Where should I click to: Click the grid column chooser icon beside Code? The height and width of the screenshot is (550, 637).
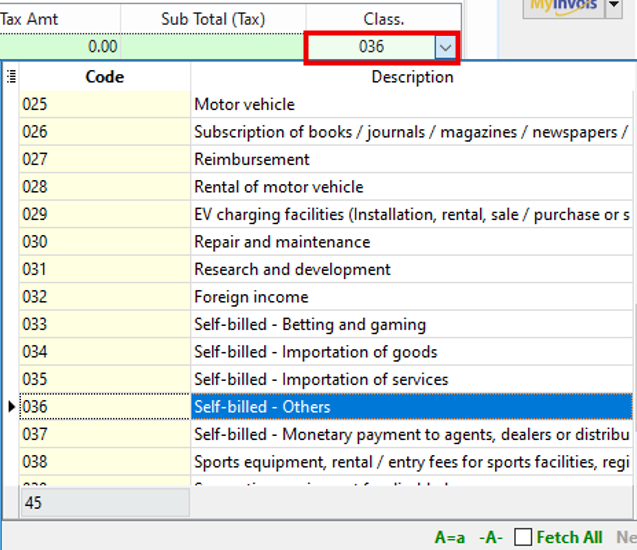11,76
